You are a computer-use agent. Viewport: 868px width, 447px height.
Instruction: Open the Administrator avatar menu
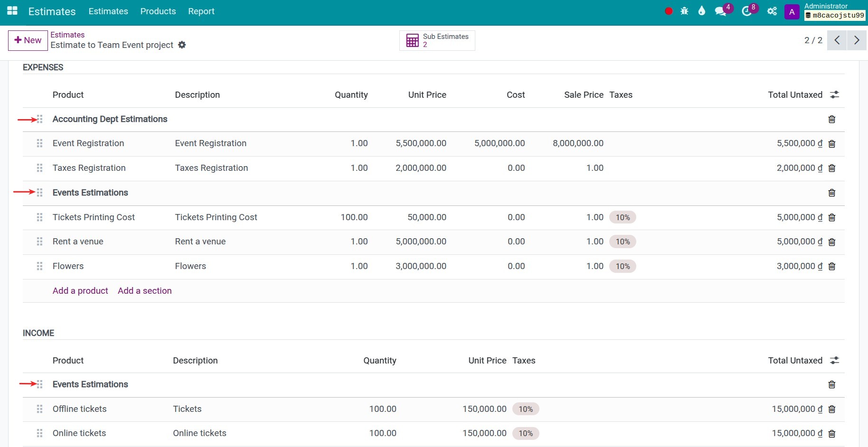point(792,12)
